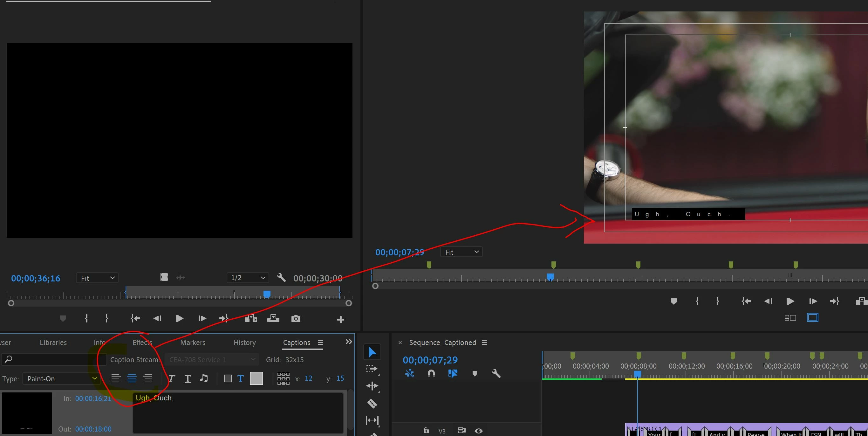Open the caption Type Paint-On dropdown
Viewport: 868px width, 436px height.
(62, 379)
